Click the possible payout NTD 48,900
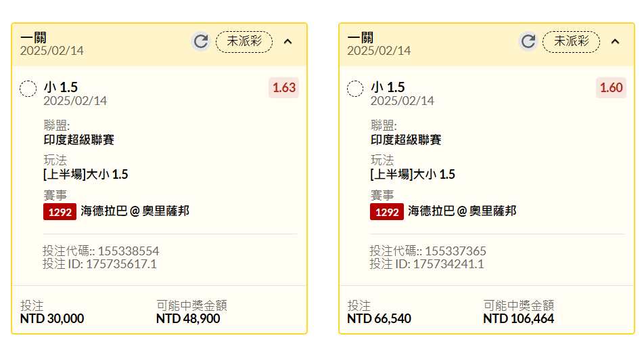Image resolution: width=644 pixels, height=342 pixels. pyautogui.click(x=188, y=318)
